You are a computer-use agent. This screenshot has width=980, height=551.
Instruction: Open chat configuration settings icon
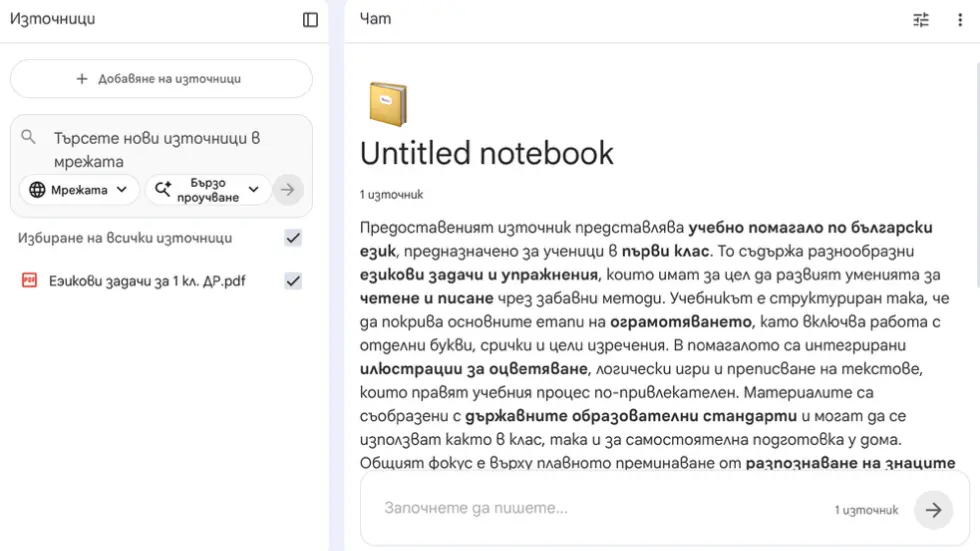(921, 20)
